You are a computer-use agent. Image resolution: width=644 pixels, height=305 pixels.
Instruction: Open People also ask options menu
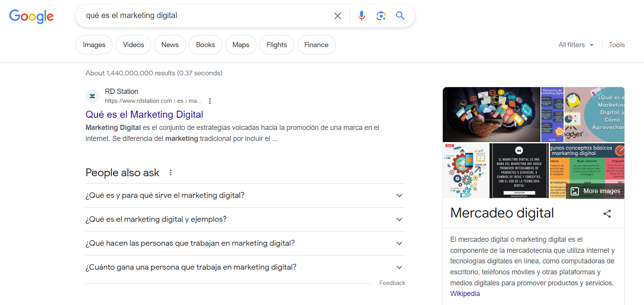click(171, 172)
